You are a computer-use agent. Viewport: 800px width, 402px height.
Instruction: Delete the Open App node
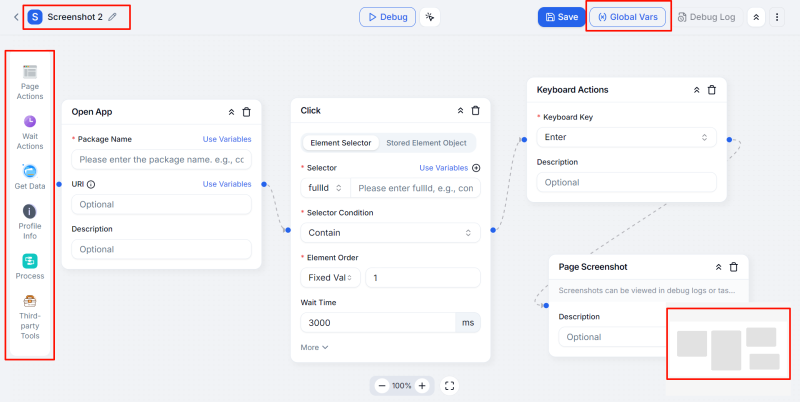(246, 111)
